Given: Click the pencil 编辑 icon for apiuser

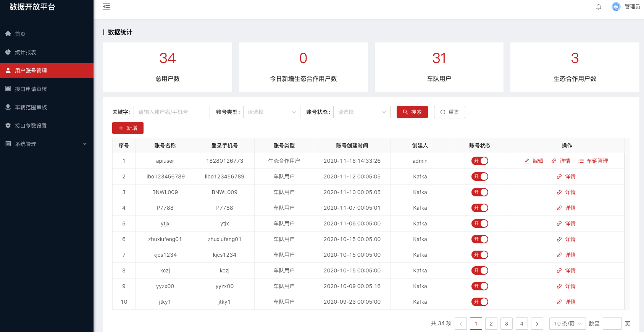Looking at the screenshot, I should click(527, 161).
